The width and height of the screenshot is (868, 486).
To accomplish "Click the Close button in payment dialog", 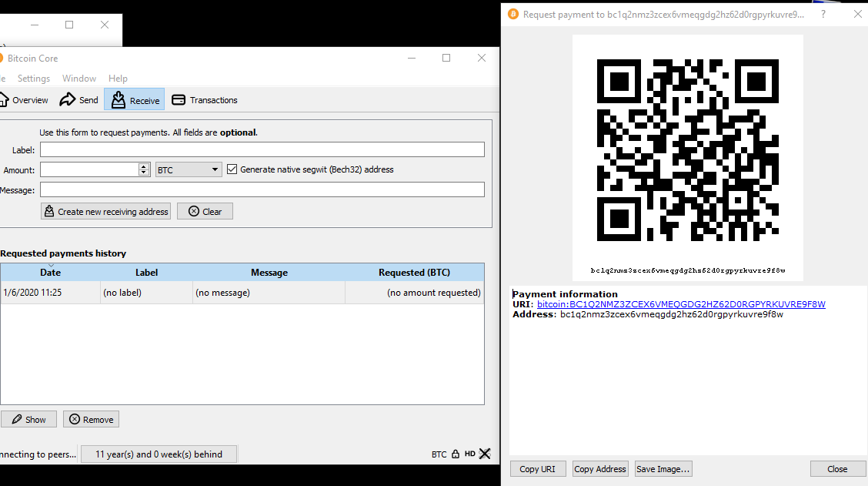I will point(837,469).
